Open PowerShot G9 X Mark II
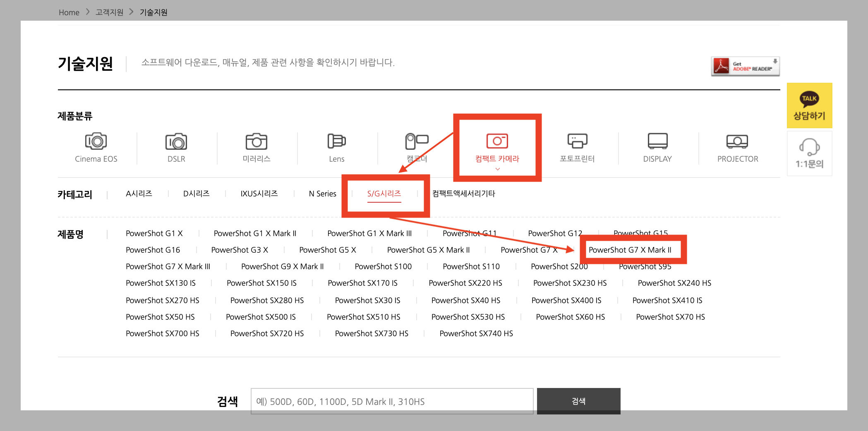Image resolution: width=868 pixels, height=431 pixels. click(x=283, y=266)
